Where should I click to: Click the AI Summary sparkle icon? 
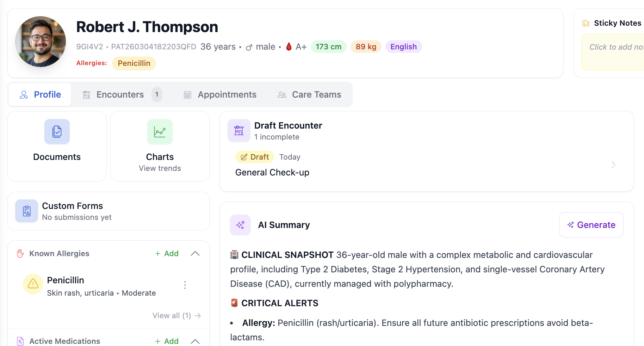coord(240,225)
